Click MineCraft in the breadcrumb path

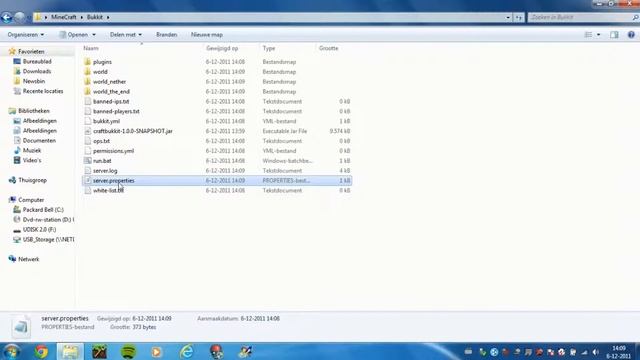click(x=64, y=17)
